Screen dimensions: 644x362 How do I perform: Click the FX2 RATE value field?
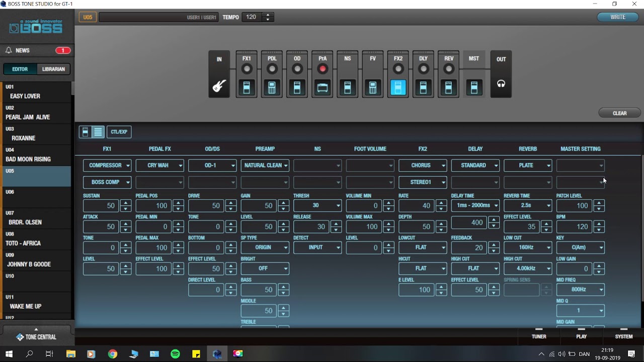pos(416,206)
